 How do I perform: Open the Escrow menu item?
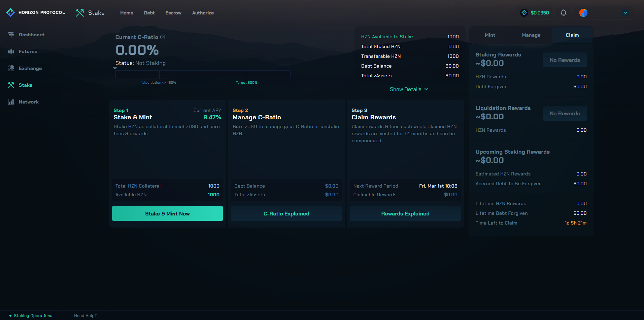173,13
